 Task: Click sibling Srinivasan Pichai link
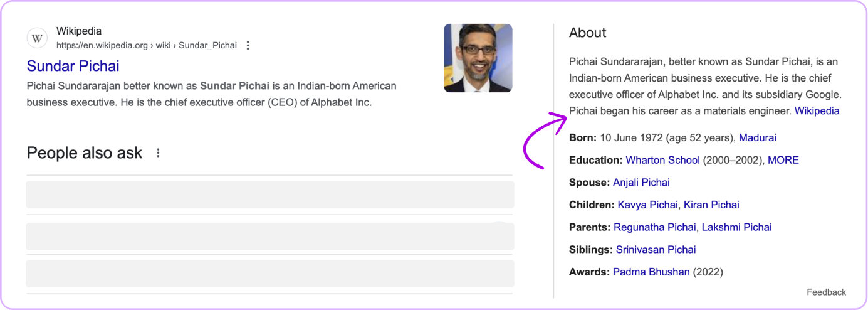656,250
